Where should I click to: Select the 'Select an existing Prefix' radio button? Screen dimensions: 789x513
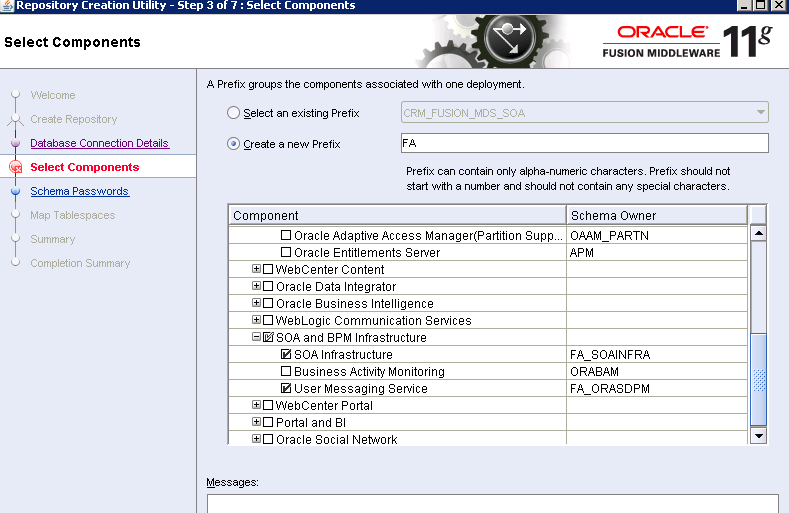234,114
